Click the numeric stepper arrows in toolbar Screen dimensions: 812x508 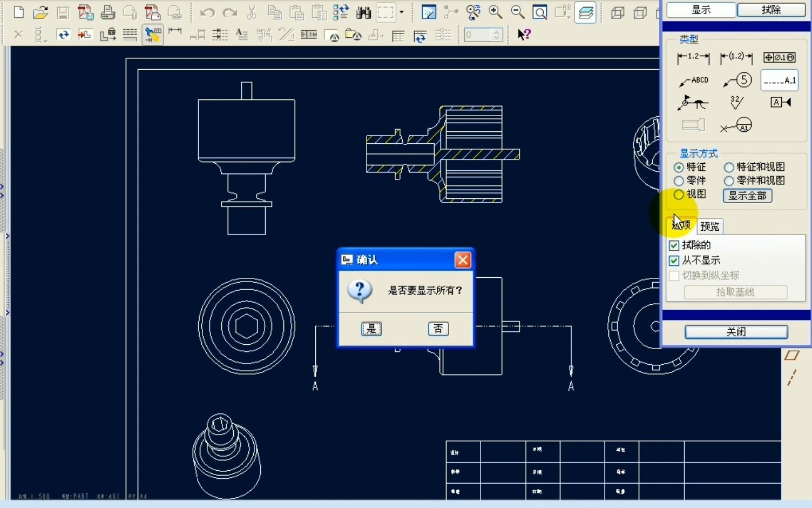pyautogui.click(x=497, y=35)
